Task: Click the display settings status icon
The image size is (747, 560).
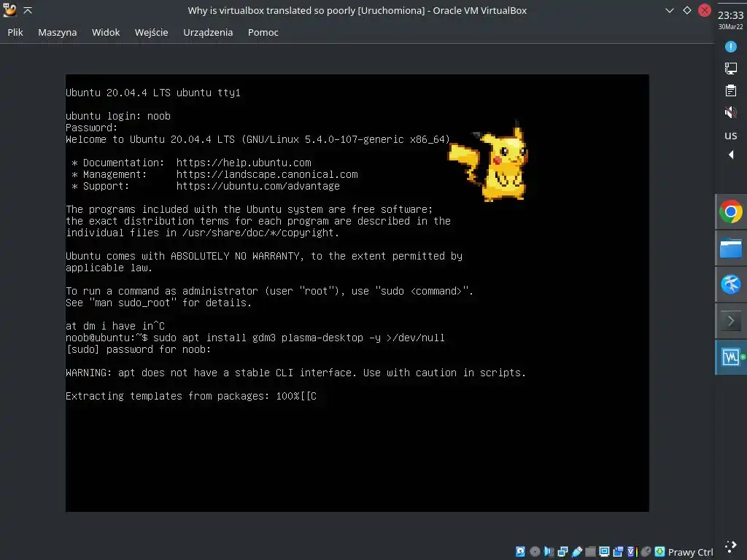Action: coord(604,552)
